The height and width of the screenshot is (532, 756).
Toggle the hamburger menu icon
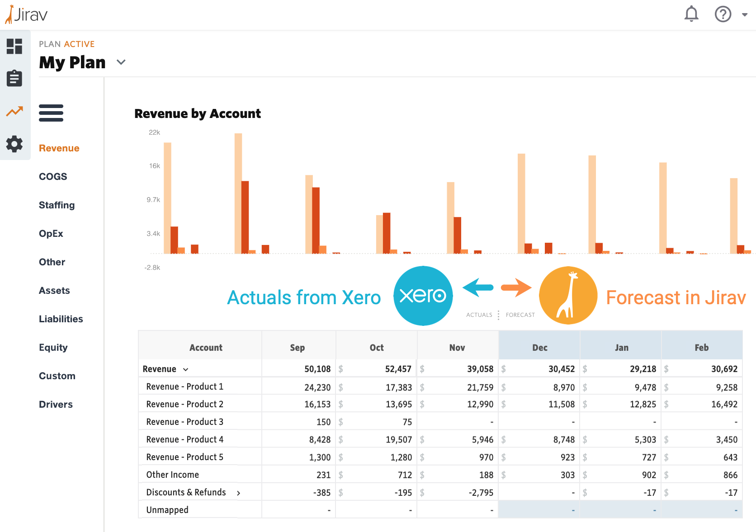[x=51, y=113]
